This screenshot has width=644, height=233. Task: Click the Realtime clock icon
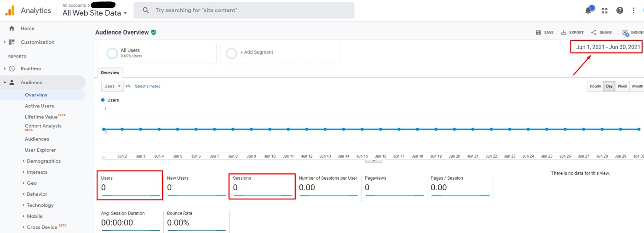12,69
